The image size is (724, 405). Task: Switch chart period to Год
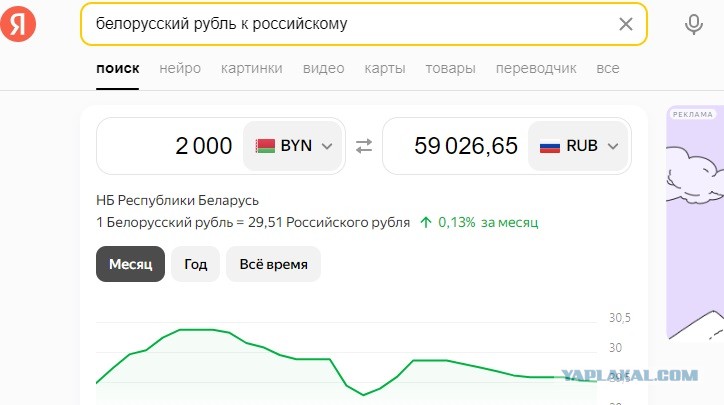[195, 264]
